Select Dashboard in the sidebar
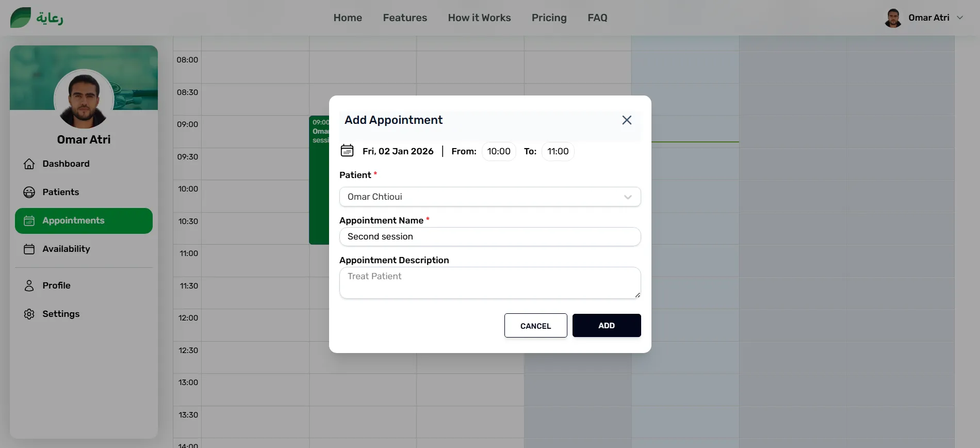980x448 pixels. click(84, 164)
